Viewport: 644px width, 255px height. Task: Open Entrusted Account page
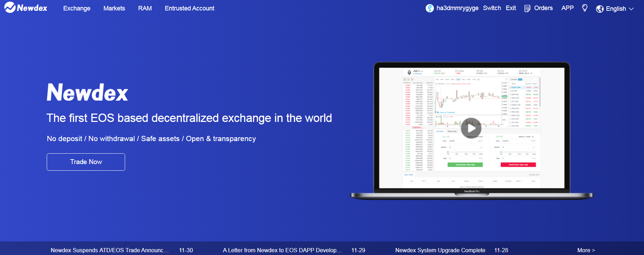click(x=190, y=8)
